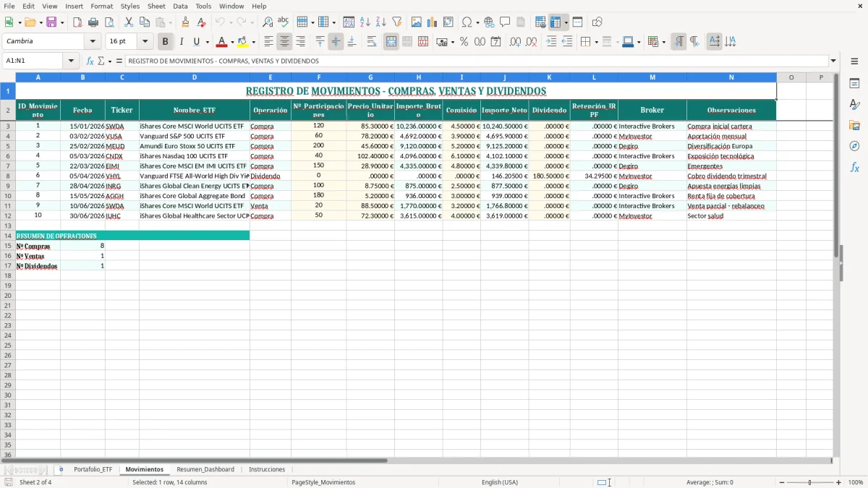The width and height of the screenshot is (868, 488).
Task: Toggle Center Horizontally alignment
Action: point(284,42)
